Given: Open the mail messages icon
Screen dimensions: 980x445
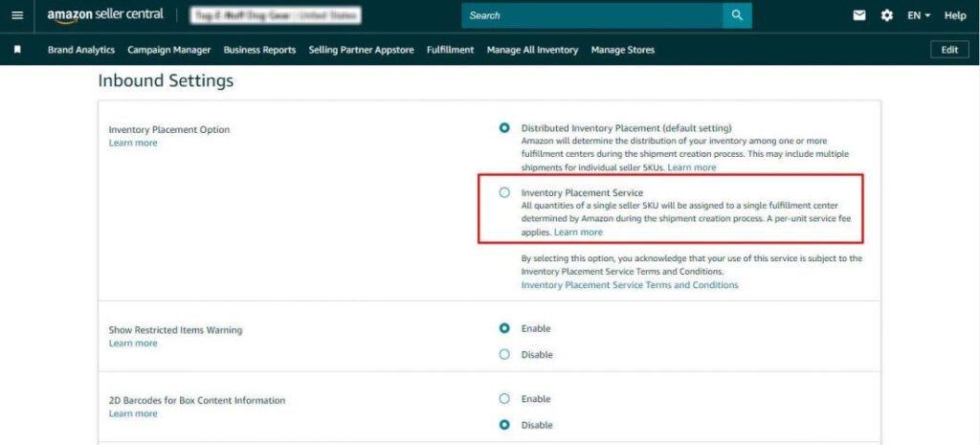Looking at the screenshot, I should click(859, 15).
